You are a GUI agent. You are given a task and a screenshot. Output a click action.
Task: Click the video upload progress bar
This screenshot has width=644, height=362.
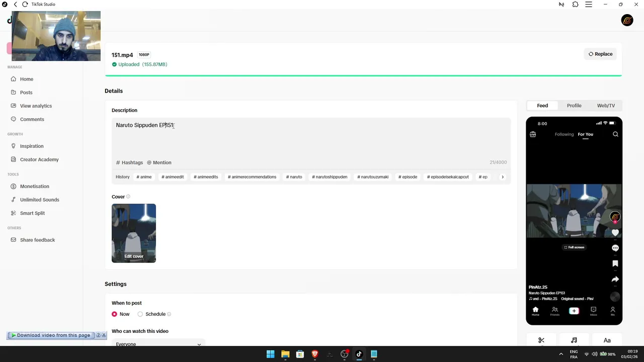[363, 75]
